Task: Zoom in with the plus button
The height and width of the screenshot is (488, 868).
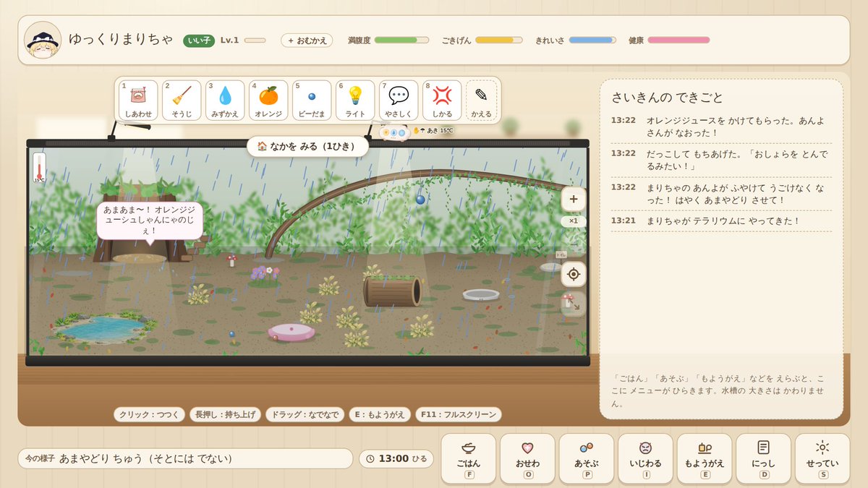Action: coord(574,199)
